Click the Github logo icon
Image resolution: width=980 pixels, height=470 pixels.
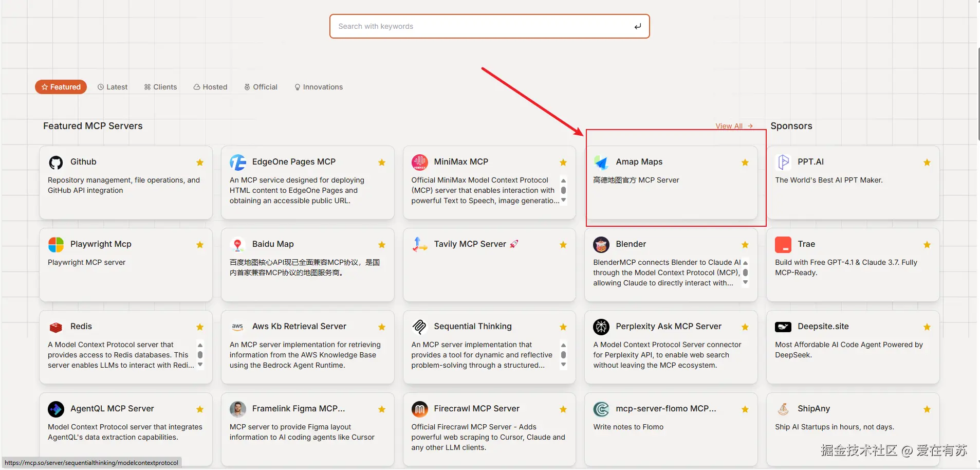point(56,162)
